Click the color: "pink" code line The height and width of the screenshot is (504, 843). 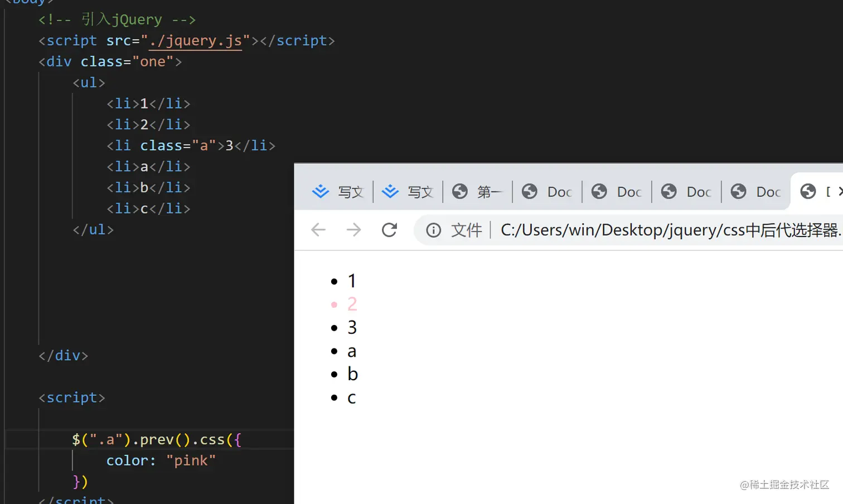161,461
